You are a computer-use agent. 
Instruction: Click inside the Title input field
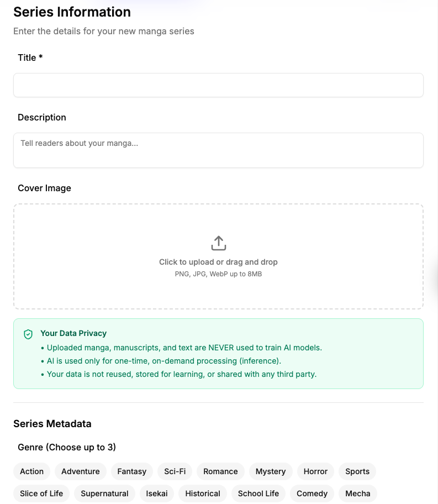click(x=219, y=85)
